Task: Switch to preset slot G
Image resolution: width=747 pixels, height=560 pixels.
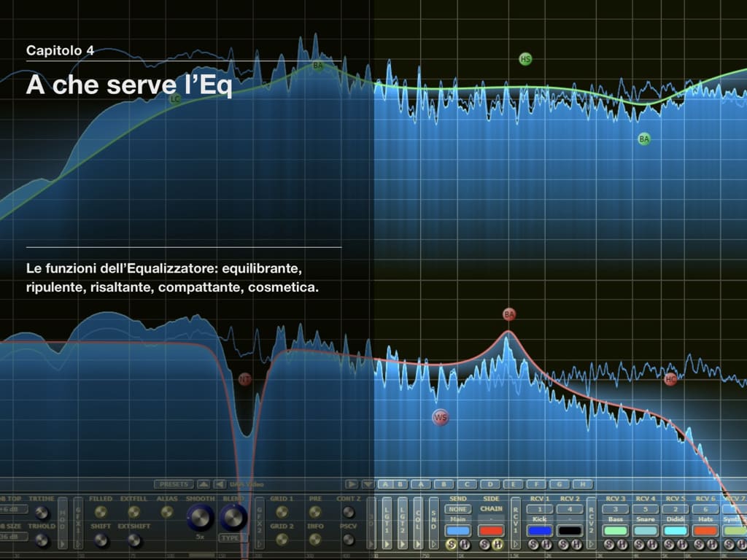Action: point(560,484)
